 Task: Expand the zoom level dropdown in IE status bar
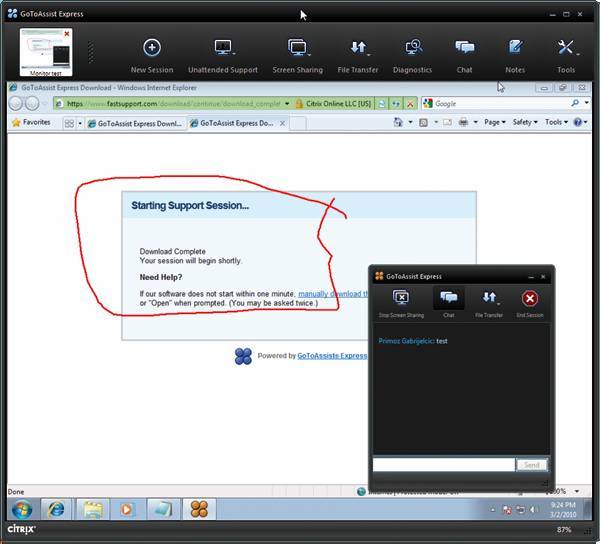click(577, 491)
